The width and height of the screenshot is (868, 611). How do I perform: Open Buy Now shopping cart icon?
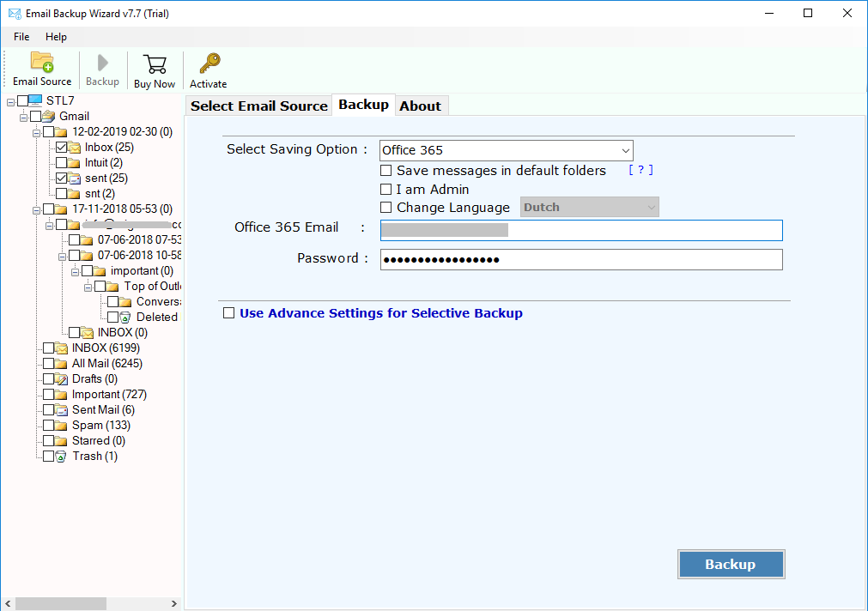(x=155, y=64)
